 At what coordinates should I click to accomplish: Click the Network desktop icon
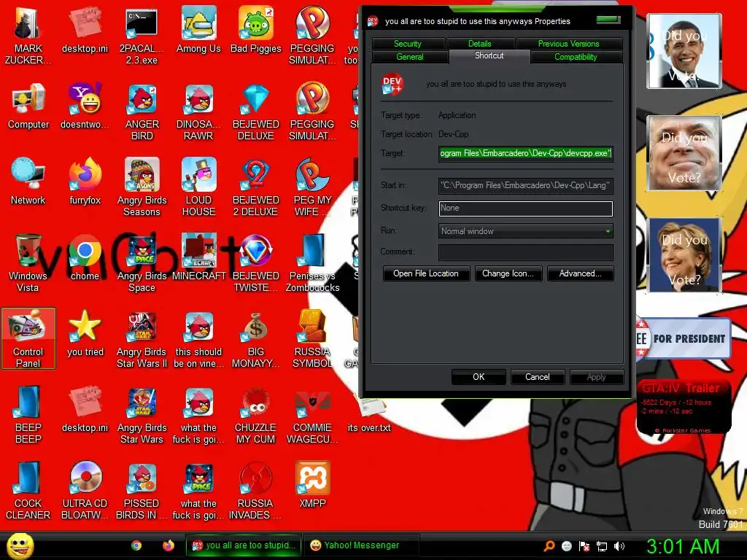(28, 182)
